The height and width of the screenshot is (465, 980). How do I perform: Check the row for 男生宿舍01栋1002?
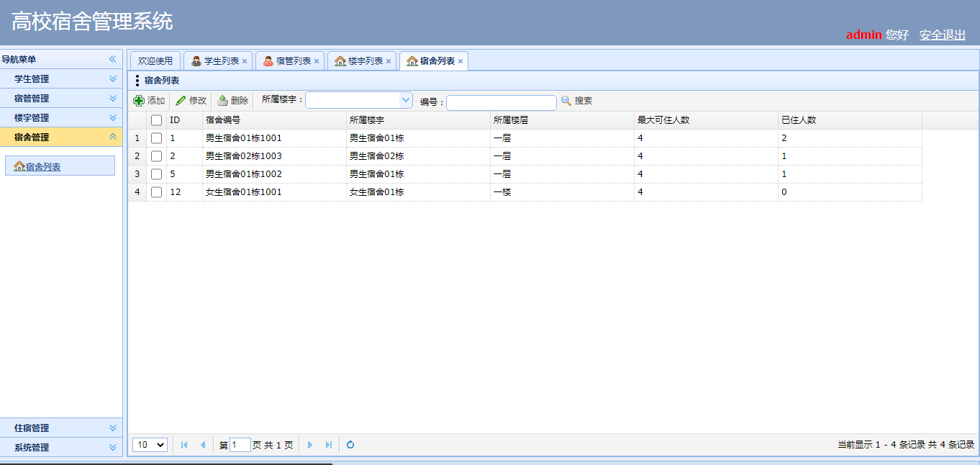[156, 174]
